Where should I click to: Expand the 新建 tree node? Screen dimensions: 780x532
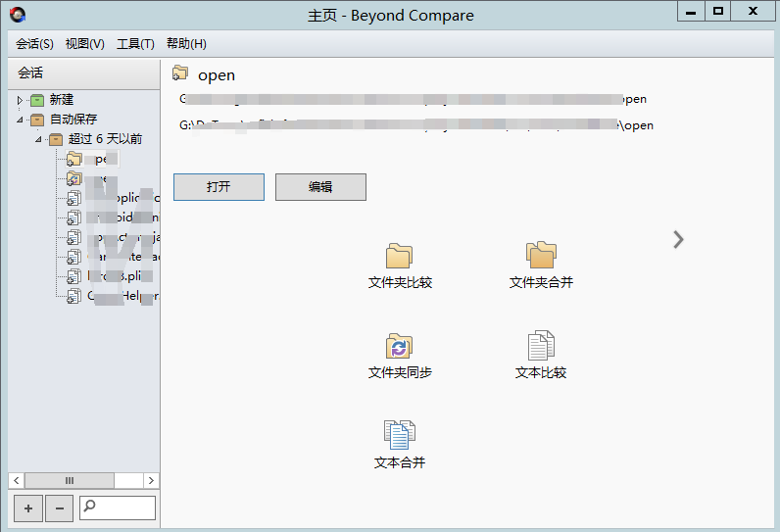coord(20,101)
